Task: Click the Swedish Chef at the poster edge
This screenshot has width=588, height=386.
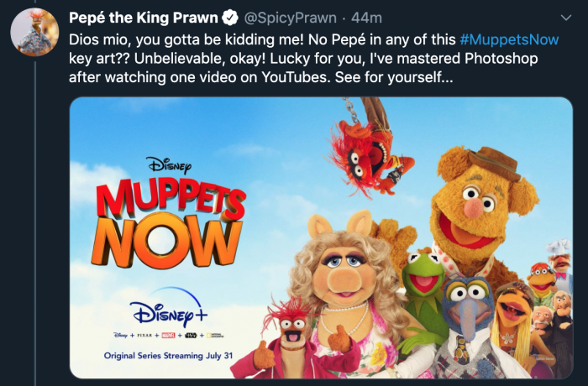Action: [560, 258]
